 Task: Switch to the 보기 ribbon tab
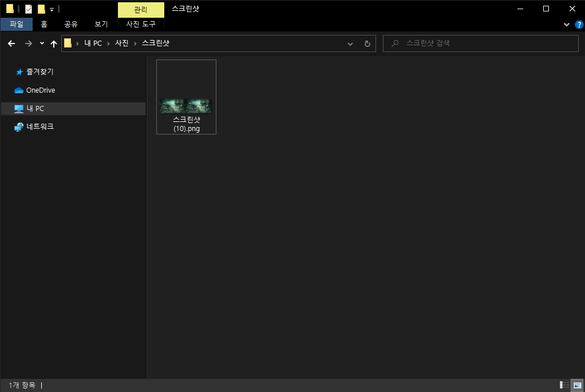tap(101, 24)
